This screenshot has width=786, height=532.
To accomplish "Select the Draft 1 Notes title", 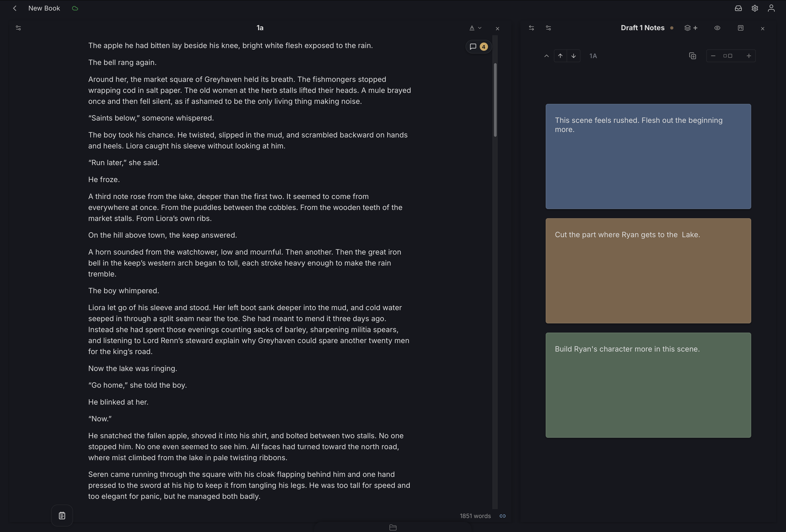I will tap(642, 28).
